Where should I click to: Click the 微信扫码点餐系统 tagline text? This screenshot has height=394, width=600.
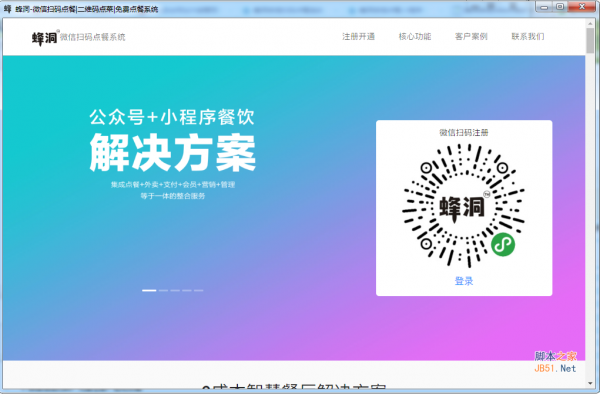[x=93, y=37]
